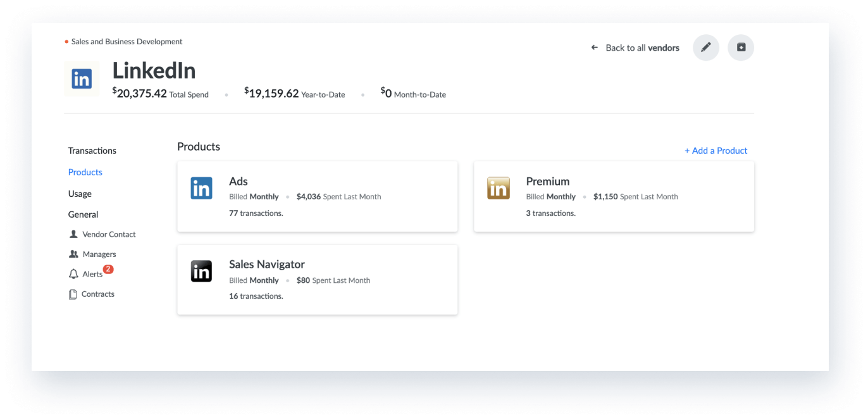Image resolution: width=868 pixels, height=419 pixels.
Task: Click the back arrow icon
Action: click(x=595, y=47)
